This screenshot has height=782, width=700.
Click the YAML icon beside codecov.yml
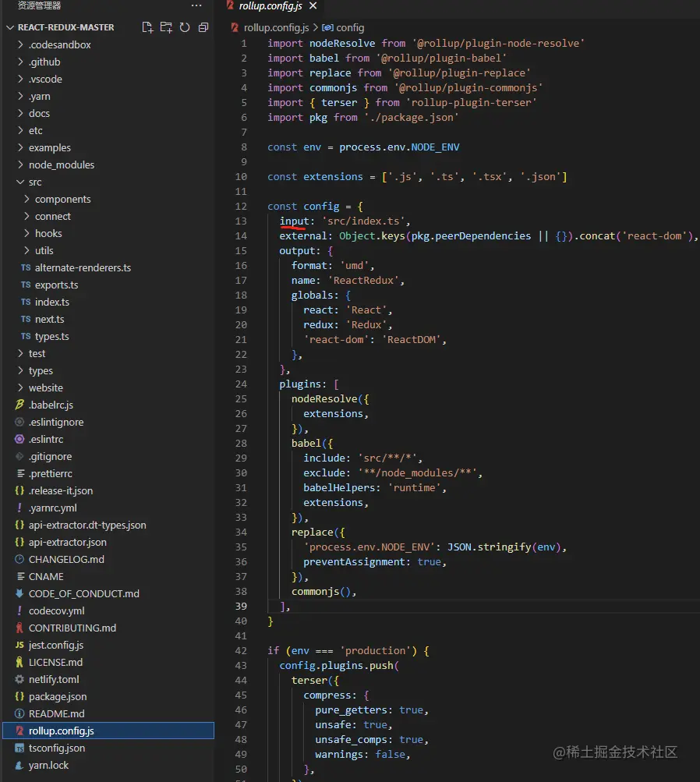pos(19,610)
